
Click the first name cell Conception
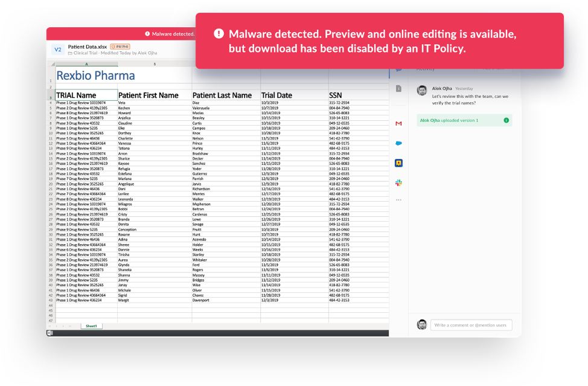tap(155, 230)
